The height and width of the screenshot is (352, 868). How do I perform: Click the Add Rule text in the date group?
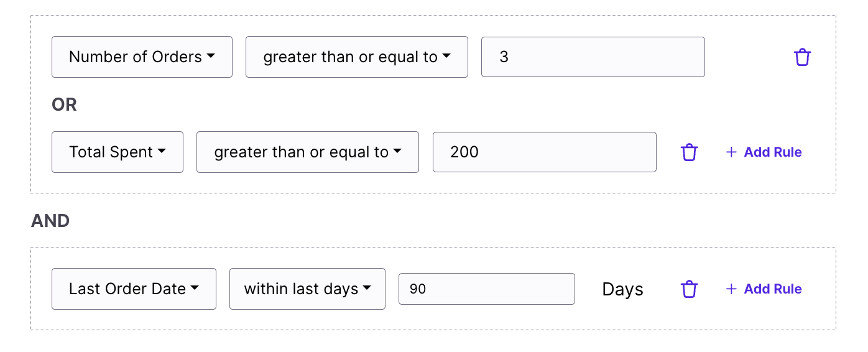[x=773, y=289]
